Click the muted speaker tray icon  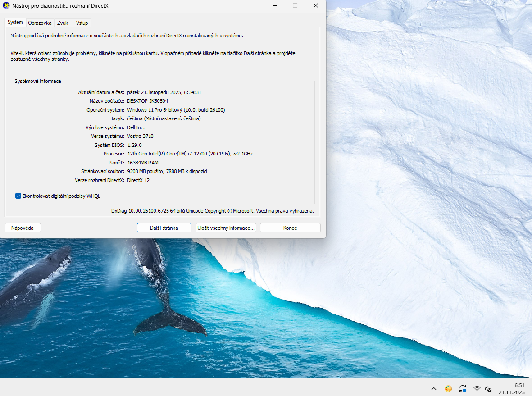[x=488, y=388]
